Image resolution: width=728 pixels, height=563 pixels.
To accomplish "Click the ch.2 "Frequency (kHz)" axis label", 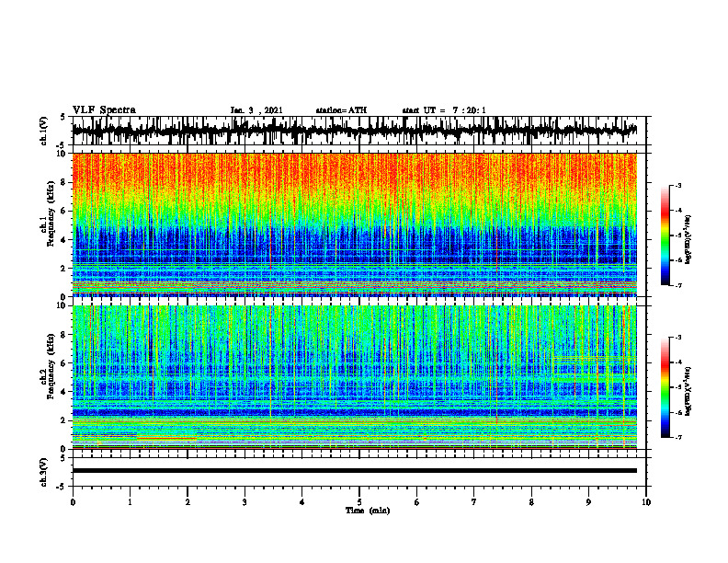I will tap(51, 366).
